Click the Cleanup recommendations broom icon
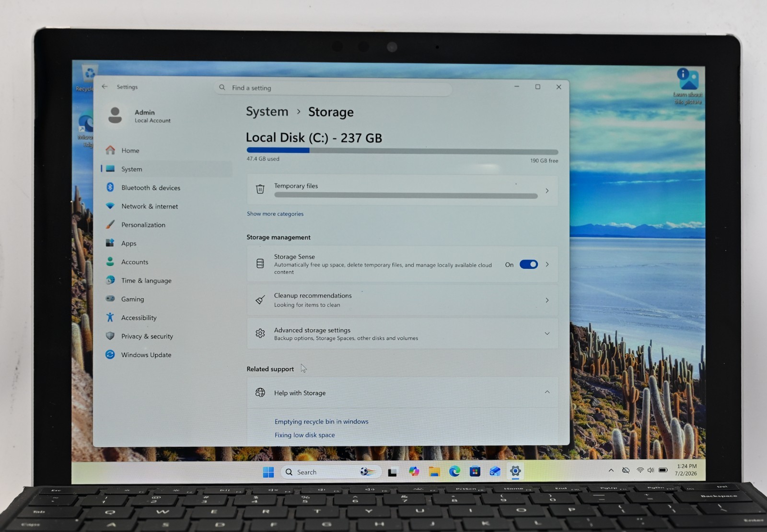This screenshot has height=532, width=767. click(260, 300)
